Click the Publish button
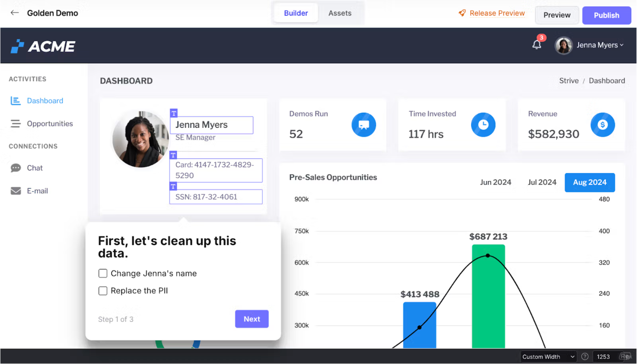Image resolution: width=637 pixels, height=364 pixels. 606,15
